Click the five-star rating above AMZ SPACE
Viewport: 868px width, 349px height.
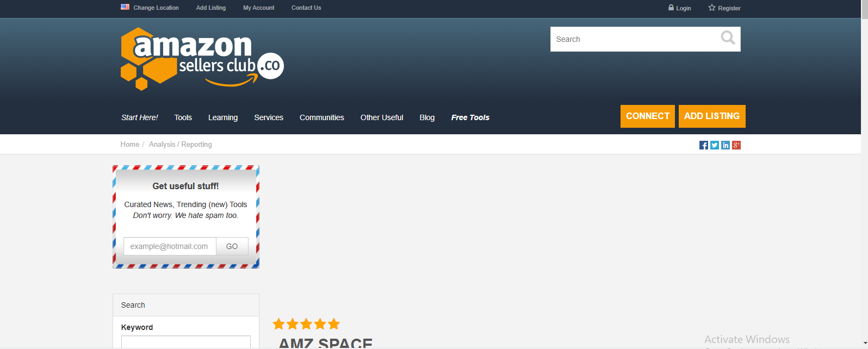click(x=306, y=324)
